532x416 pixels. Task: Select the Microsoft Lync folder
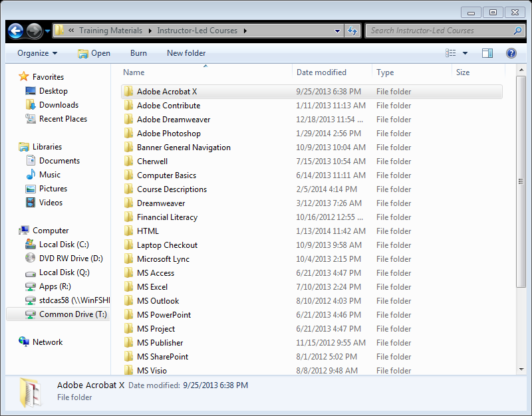point(163,259)
